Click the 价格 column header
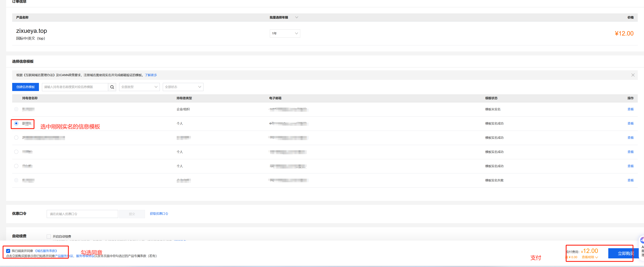 click(630, 17)
